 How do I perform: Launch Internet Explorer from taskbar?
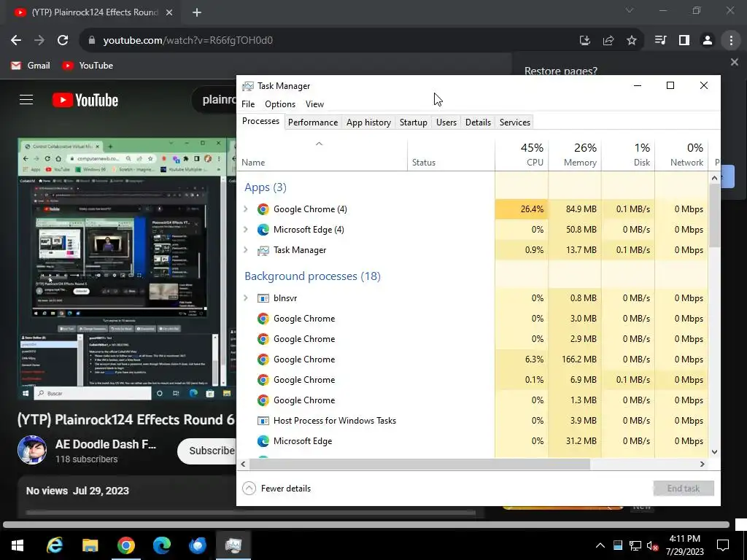pyautogui.click(x=55, y=545)
